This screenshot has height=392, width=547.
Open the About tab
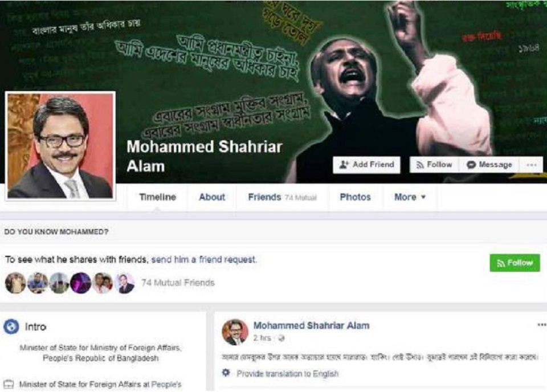coord(212,197)
